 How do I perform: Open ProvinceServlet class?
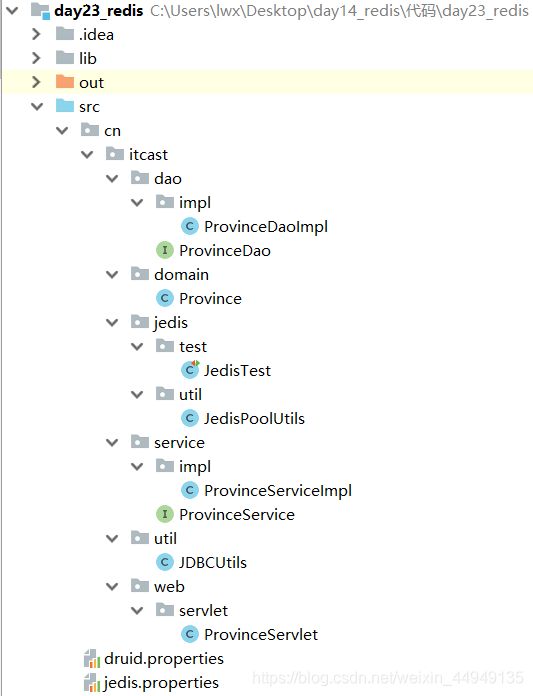coord(261,634)
